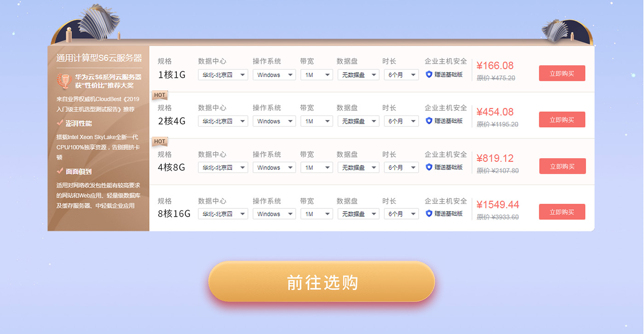Click checkmark icon beside 面面俱到
The width and height of the screenshot is (644, 334).
tap(60, 171)
